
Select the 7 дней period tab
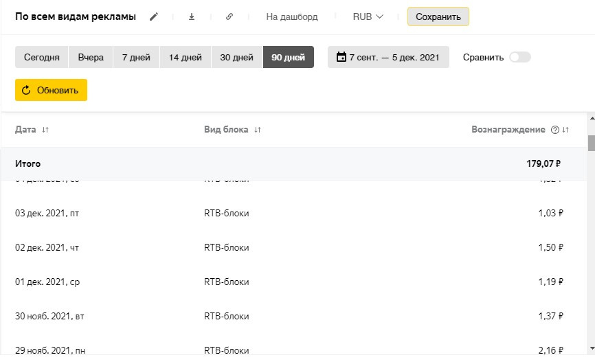point(137,58)
